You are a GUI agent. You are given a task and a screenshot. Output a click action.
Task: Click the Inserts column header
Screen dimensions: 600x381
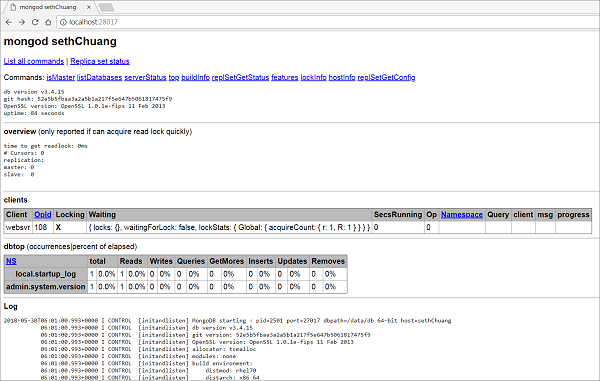pos(261,261)
